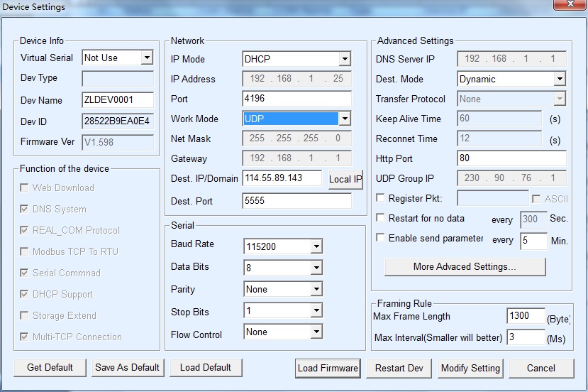The width and height of the screenshot is (588, 392).
Task: Toggle the Restart for no data checkbox
Action: point(381,218)
